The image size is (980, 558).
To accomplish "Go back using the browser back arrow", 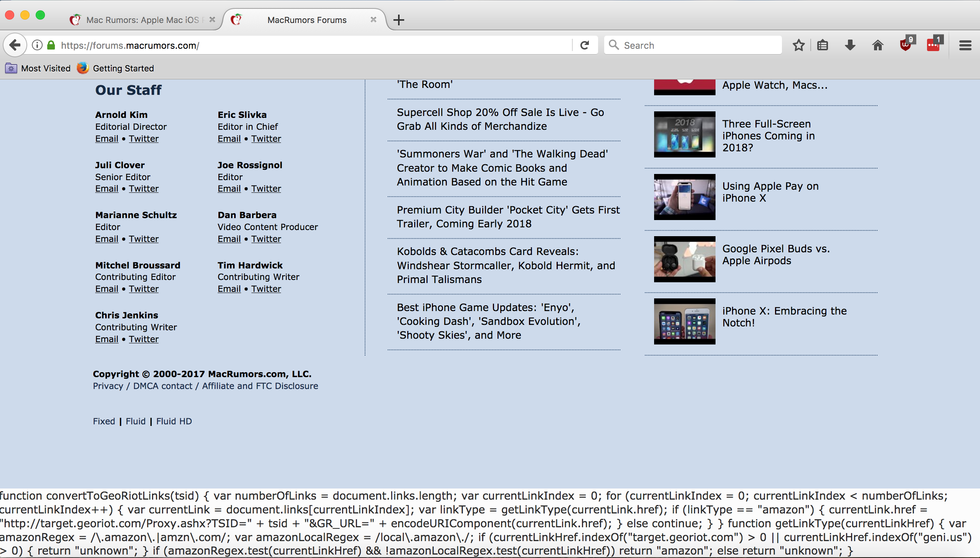I will (x=15, y=45).
